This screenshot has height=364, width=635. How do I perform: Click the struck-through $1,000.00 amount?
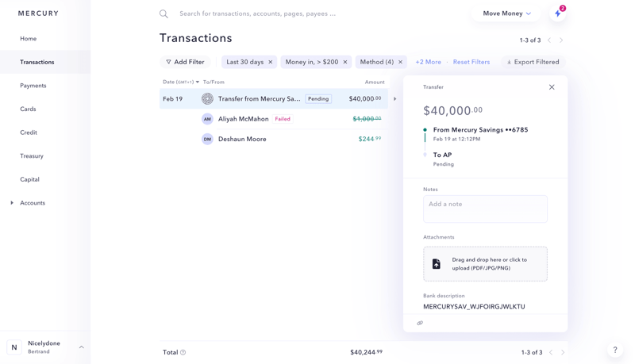(367, 119)
